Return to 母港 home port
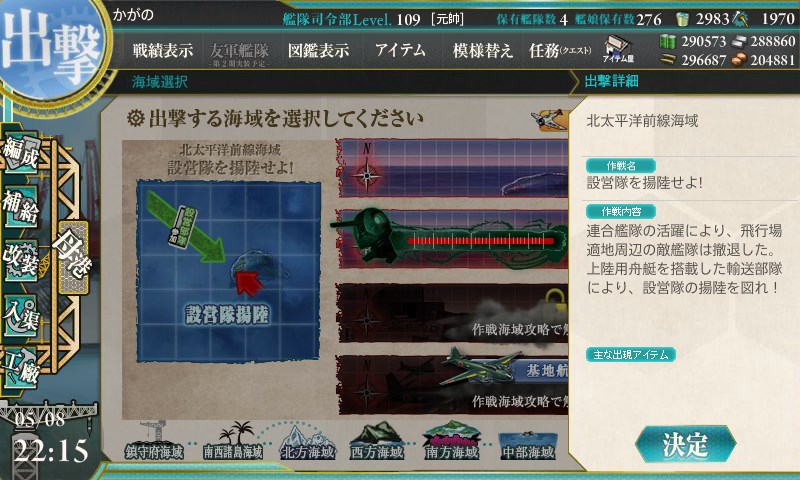The image size is (800, 480). pyautogui.click(x=72, y=257)
